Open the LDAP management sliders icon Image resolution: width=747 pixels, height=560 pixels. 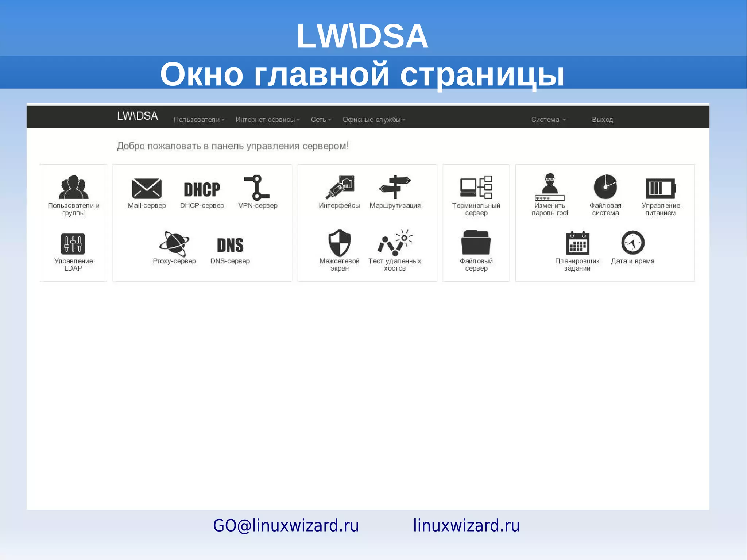(73, 244)
